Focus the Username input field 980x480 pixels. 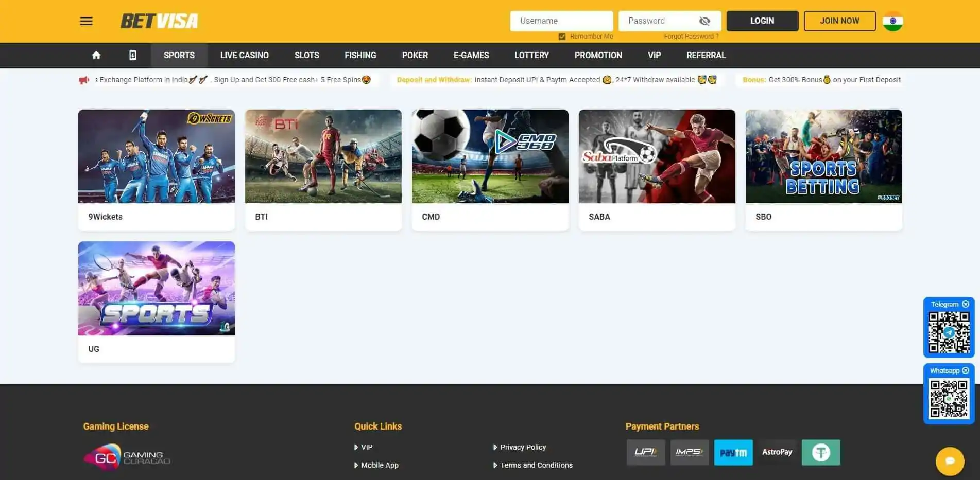pos(561,21)
